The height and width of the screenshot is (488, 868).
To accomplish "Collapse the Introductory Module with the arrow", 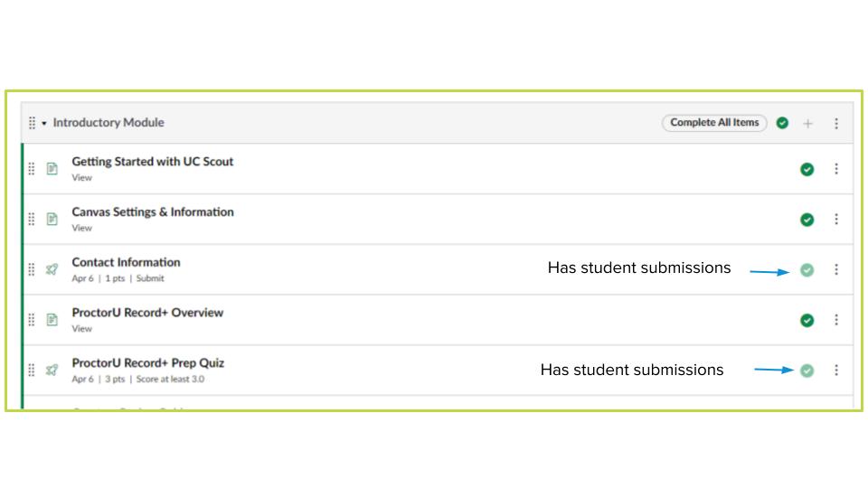I will (x=44, y=123).
